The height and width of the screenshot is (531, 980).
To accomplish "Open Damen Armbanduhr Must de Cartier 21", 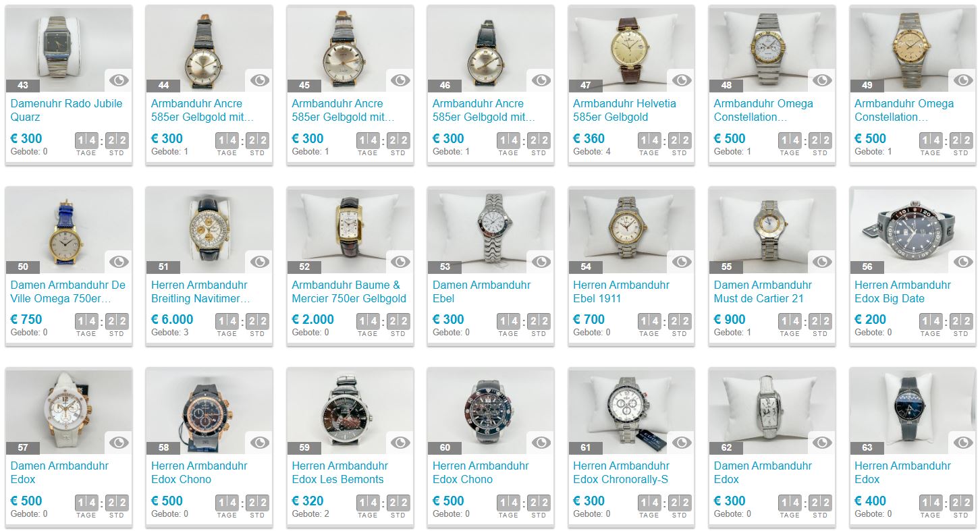I will pos(763,291).
